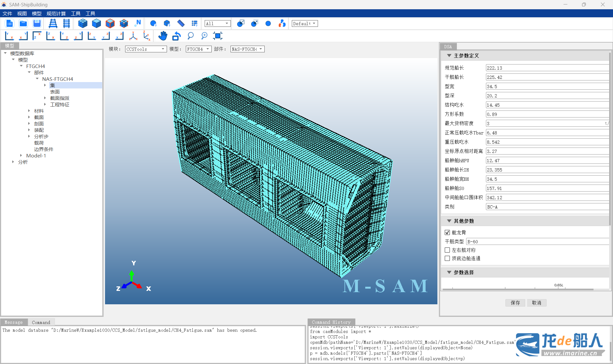Switch to the Command tab
Image resolution: width=613 pixels, height=364 pixels.
(41, 322)
